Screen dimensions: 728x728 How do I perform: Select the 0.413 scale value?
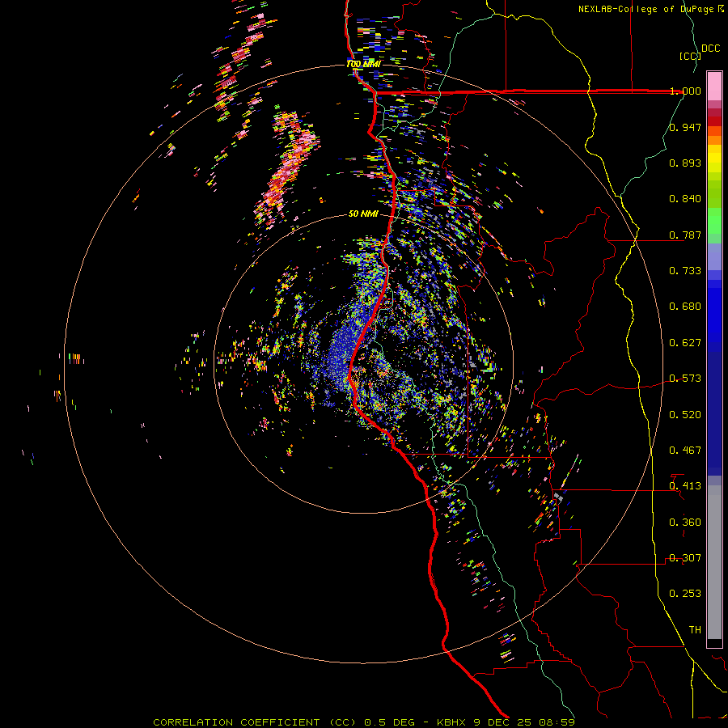[x=685, y=486]
